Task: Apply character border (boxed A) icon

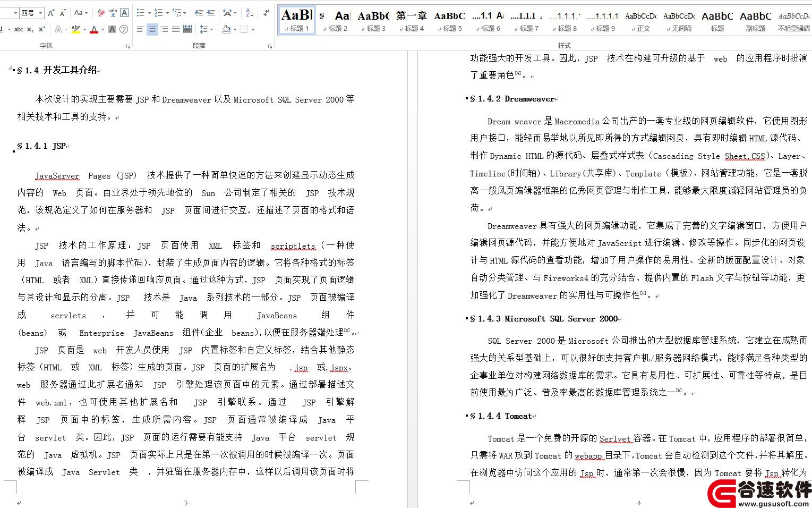Action: pyautogui.click(x=124, y=13)
